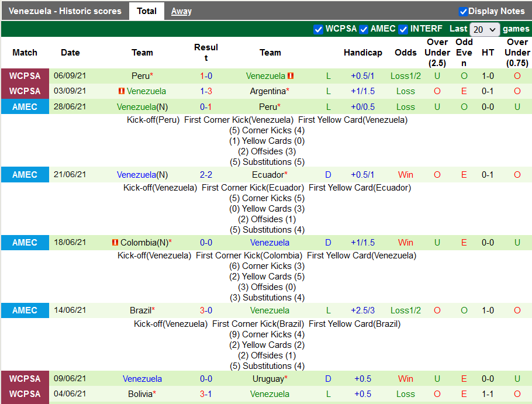Screen dimensions: 532x404
Task: Uncheck the Display Notes checkbox
Action: click(x=463, y=11)
